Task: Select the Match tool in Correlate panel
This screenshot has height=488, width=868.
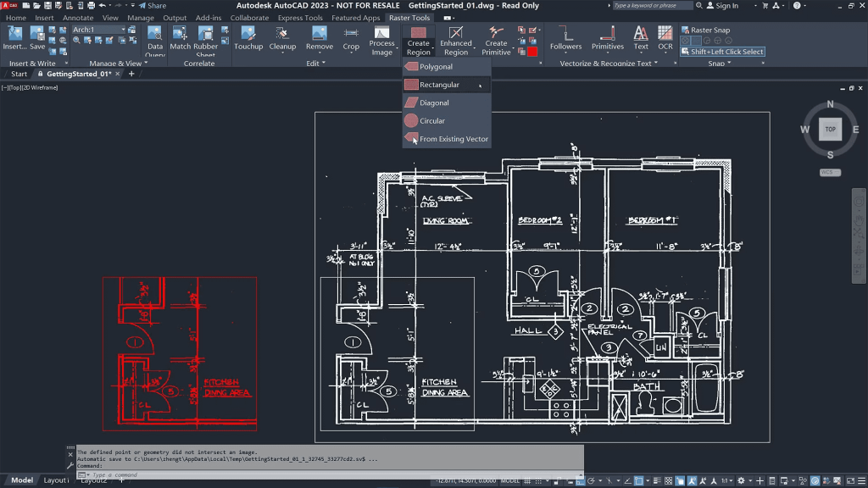Action: coord(180,41)
